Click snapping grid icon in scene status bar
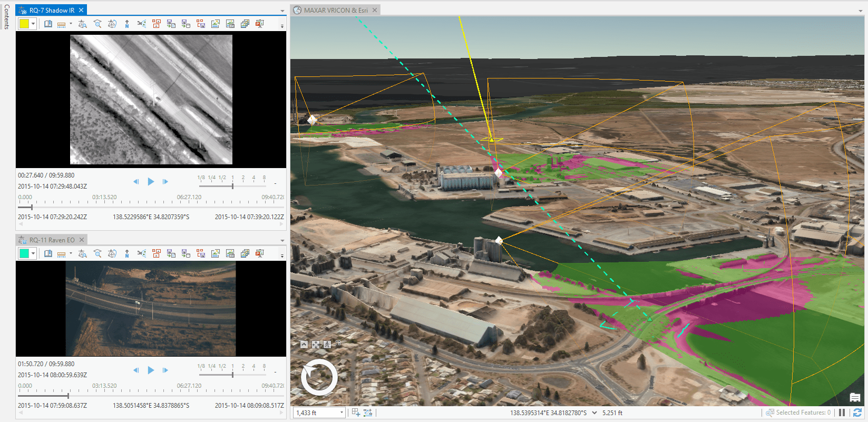868x422 pixels. tap(356, 413)
